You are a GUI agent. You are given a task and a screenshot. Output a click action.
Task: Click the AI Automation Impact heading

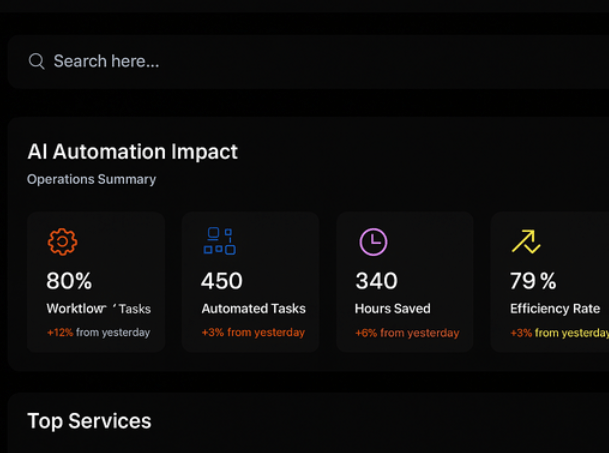tap(132, 152)
